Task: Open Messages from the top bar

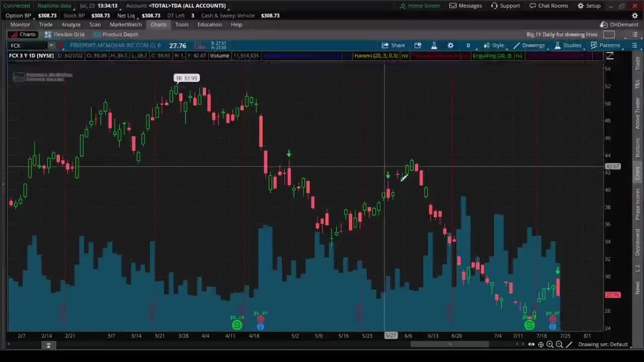Action: [465, 6]
